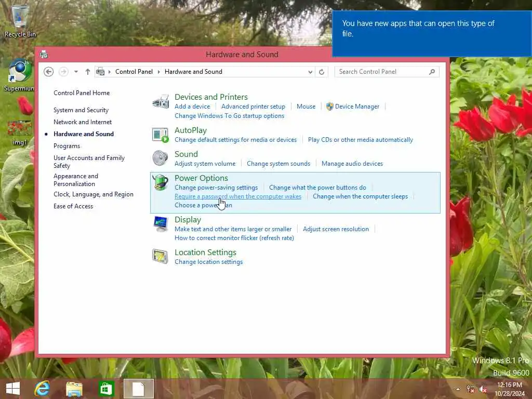Open Manage audio devices
Screen dimensions: 532x399
coord(352,164)
